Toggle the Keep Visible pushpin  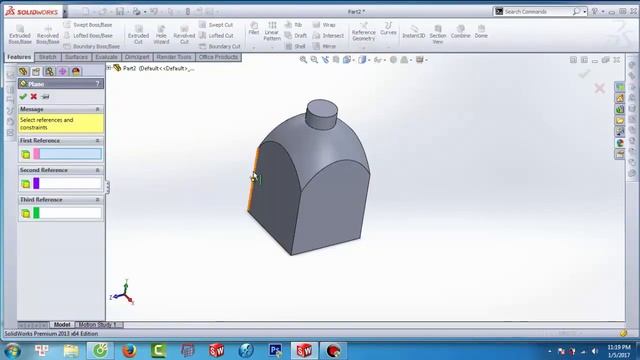45,97
